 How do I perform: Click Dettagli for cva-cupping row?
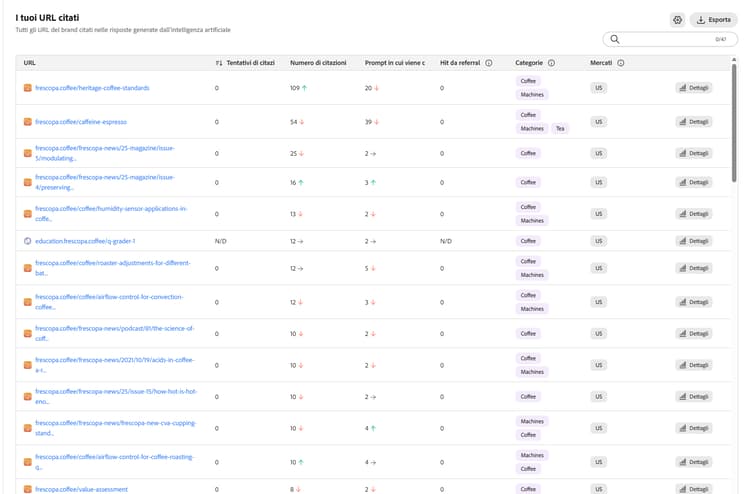click(694, 428)
